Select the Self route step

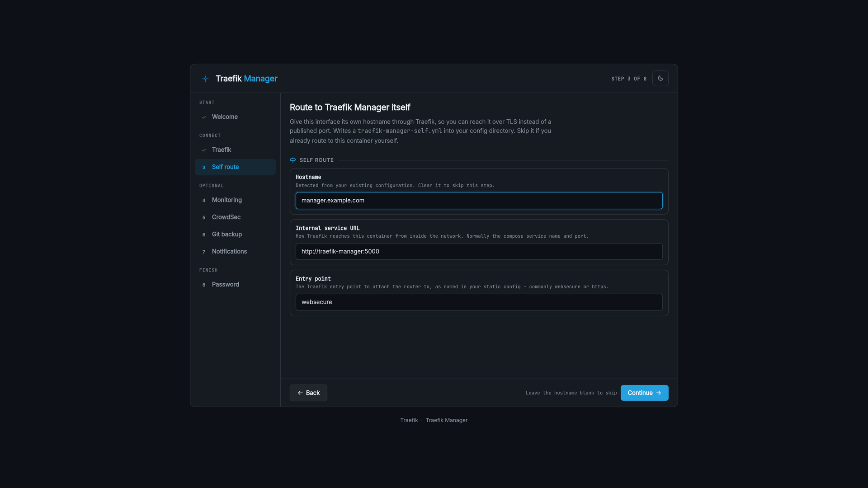point(235,167)
